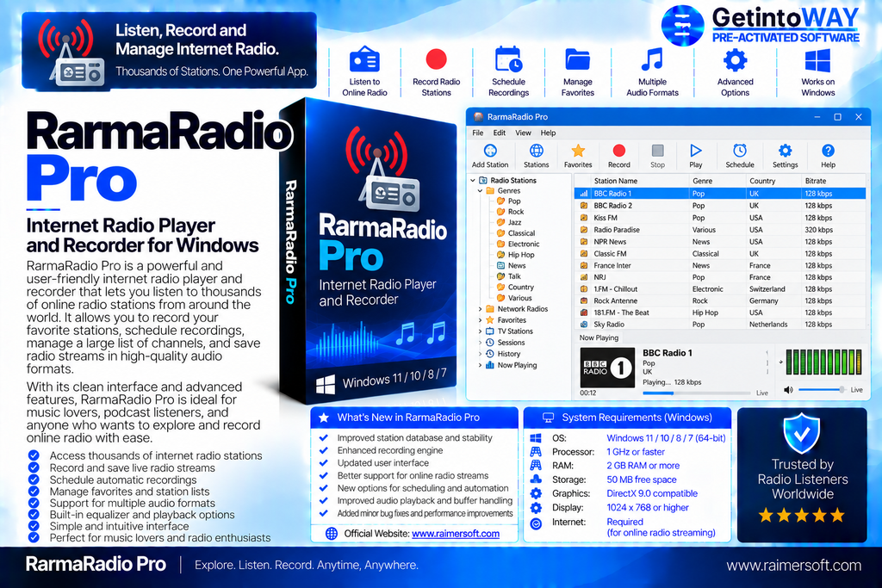Screen dimensions: 882x588
Task: Select the Classic FM station row
Action: [x=719, y=253]
